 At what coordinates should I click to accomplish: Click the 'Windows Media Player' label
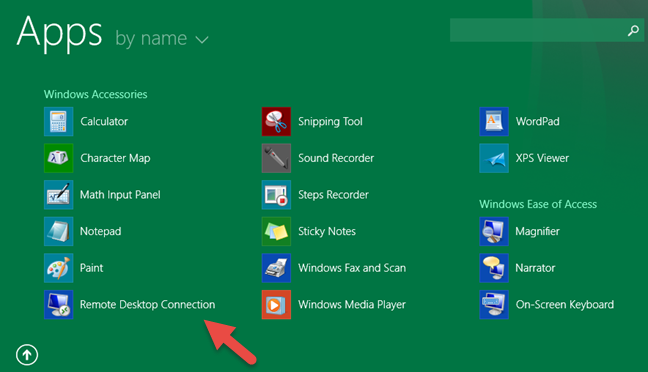pyautogui.click(x=352, y=305)
